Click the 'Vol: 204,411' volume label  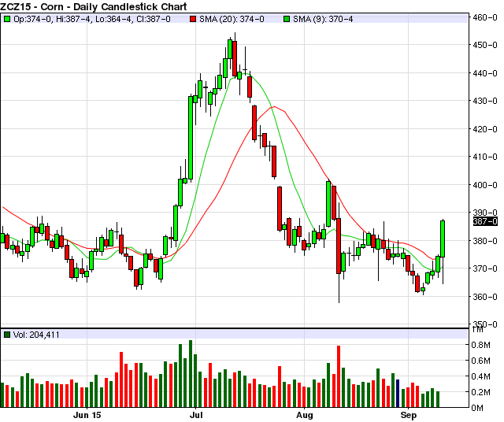(36, 335)
